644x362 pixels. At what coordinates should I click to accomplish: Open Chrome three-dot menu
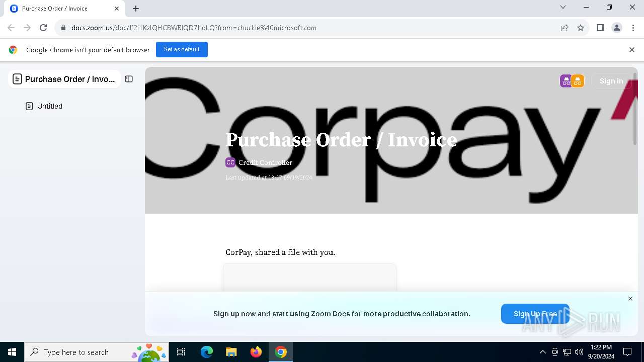(x=633, y=28)
